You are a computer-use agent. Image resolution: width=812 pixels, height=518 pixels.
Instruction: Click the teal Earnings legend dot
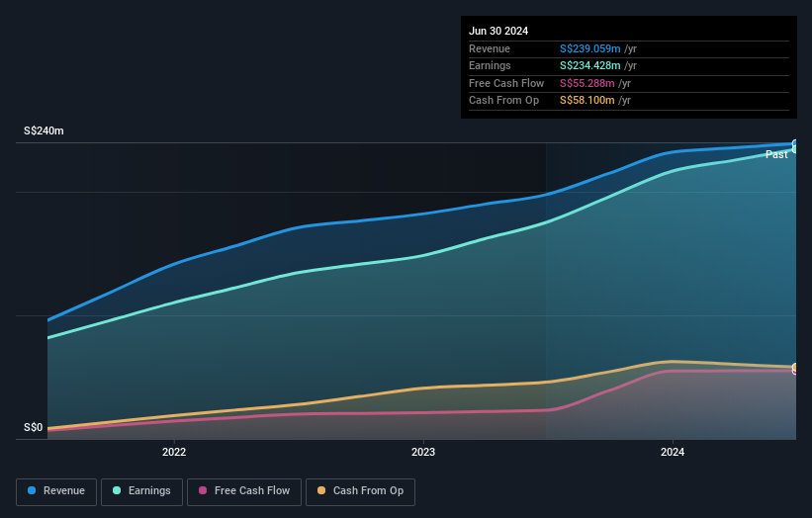coord(117,490)
